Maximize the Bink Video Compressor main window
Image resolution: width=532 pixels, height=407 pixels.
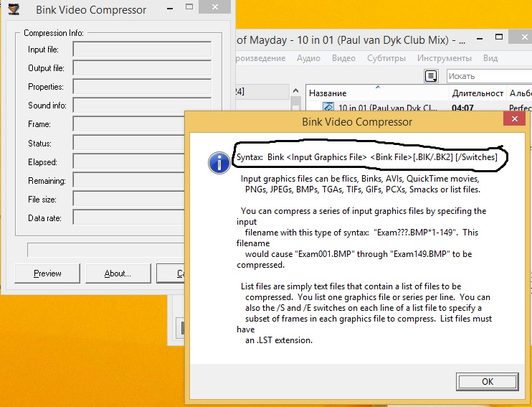point(189,7)
